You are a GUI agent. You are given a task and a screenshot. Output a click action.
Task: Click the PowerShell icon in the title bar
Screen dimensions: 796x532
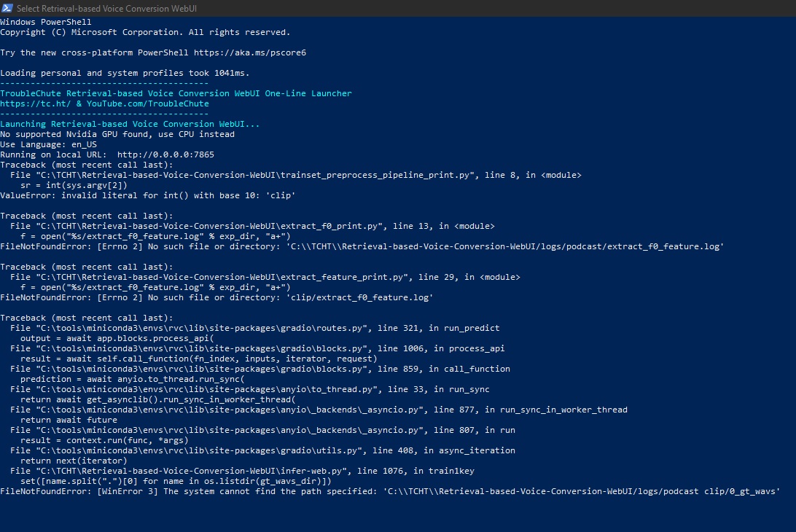(7, 8)
